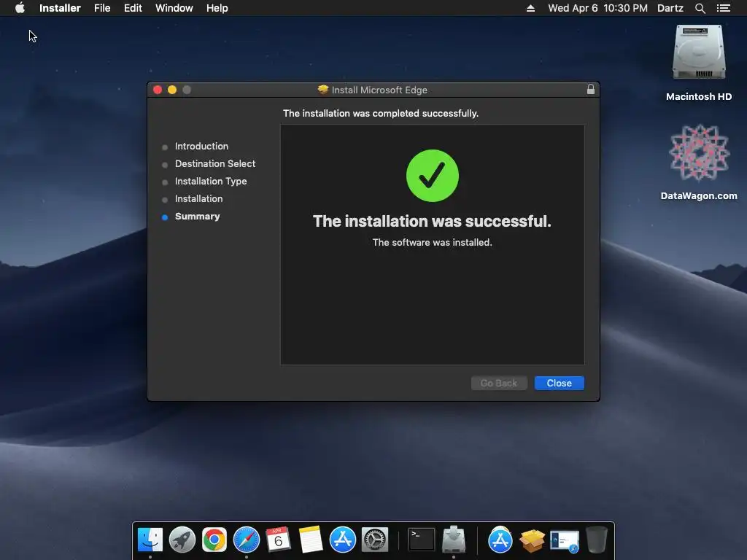Click the Dartz user name in menu bar
747x560 pixels.
point(670,8)
